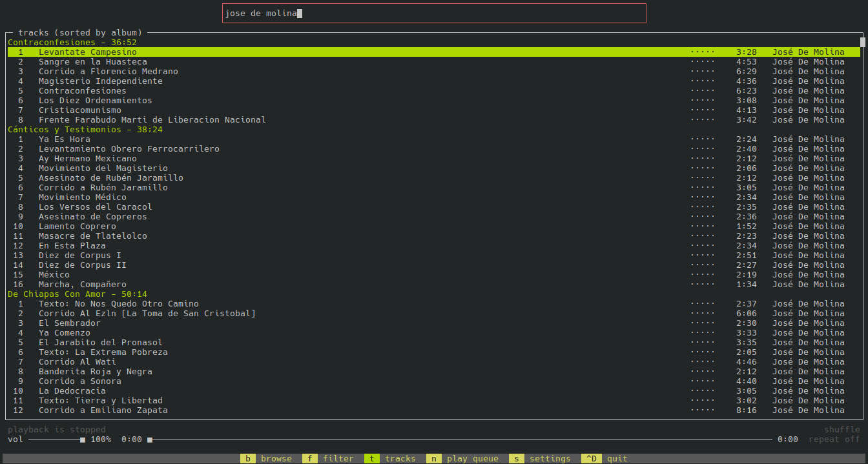Click the 'playback is stopped' status text
The image size is (868, 464).
point(57,430)
